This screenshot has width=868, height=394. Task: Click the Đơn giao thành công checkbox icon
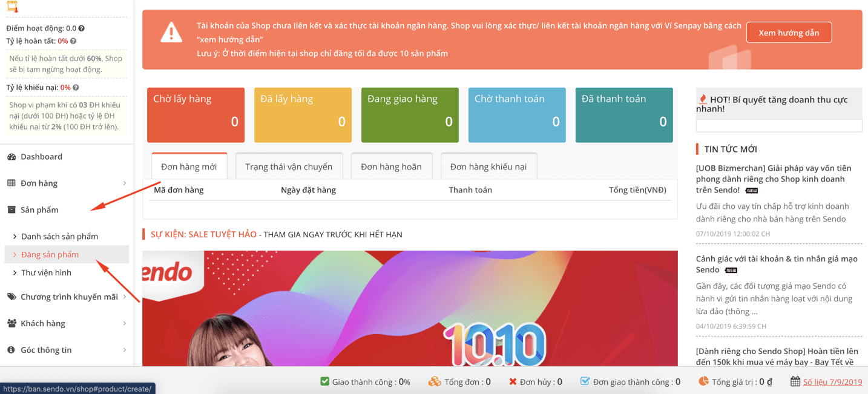click(585, 381)
